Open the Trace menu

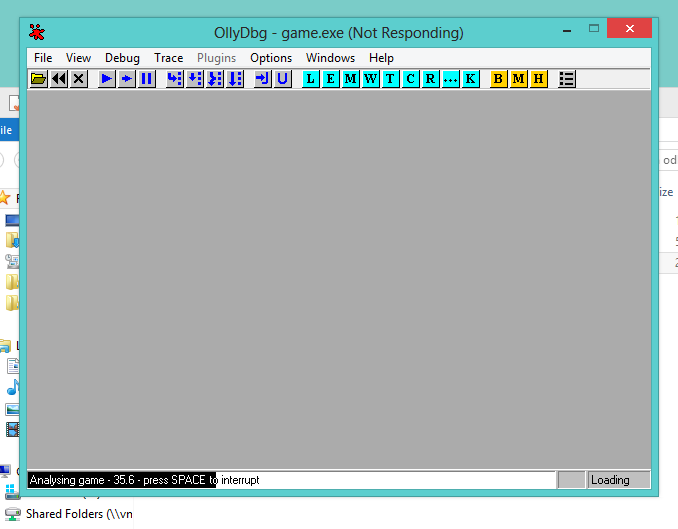tap(169, 58)
